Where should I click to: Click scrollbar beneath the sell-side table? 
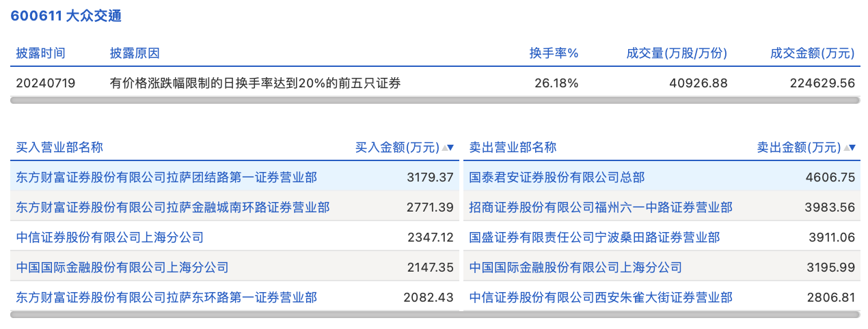662,315
